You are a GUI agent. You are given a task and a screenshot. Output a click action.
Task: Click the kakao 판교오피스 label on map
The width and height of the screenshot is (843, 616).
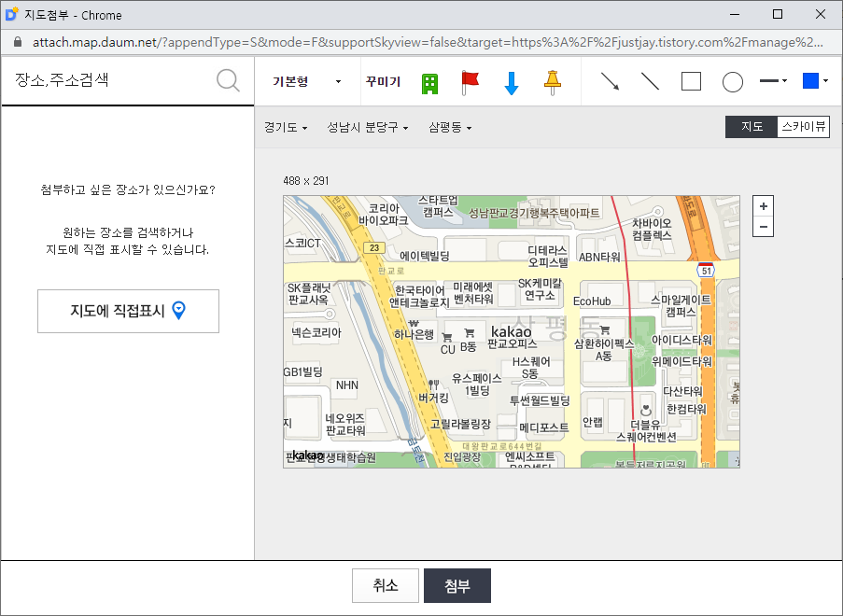point(512,337)
